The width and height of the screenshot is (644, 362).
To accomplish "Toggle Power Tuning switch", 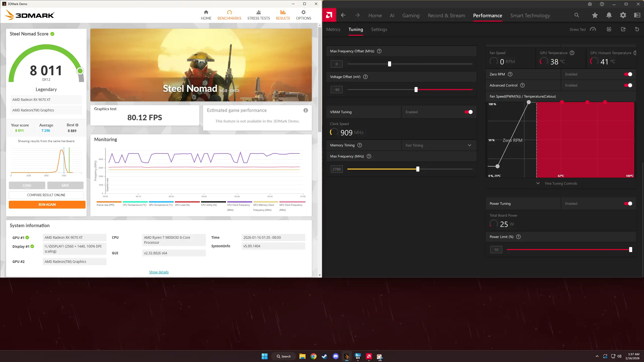I will click(628, 204).
